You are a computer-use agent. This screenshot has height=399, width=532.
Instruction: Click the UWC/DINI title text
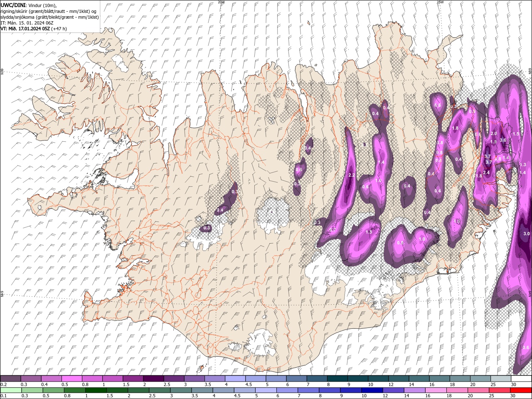(x=13, y=5)
